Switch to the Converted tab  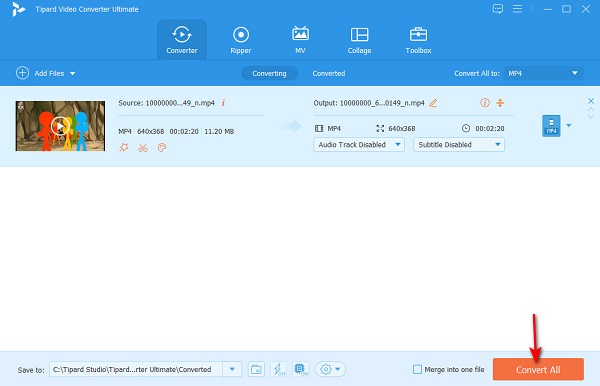(x=329, y=73)
